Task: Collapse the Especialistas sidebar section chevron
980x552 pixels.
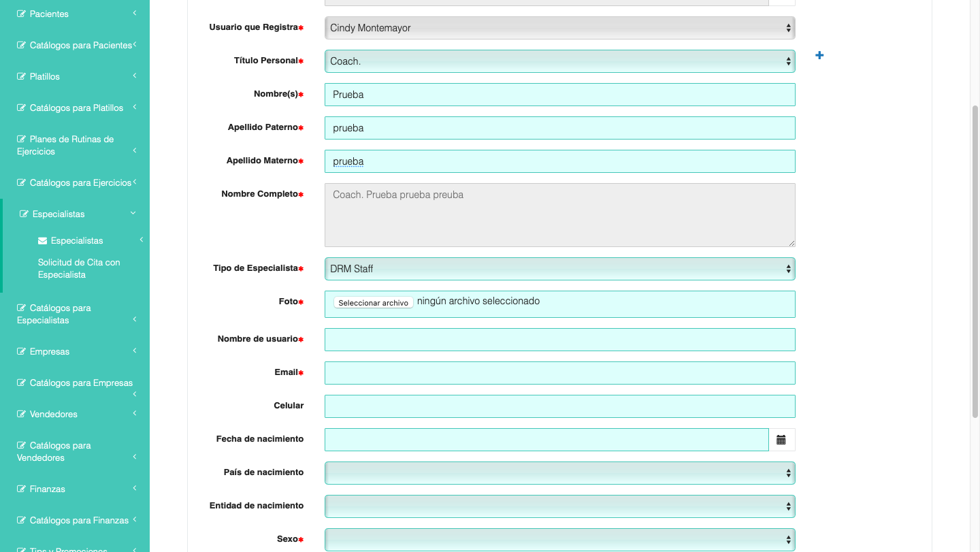Action: (133, 214)
